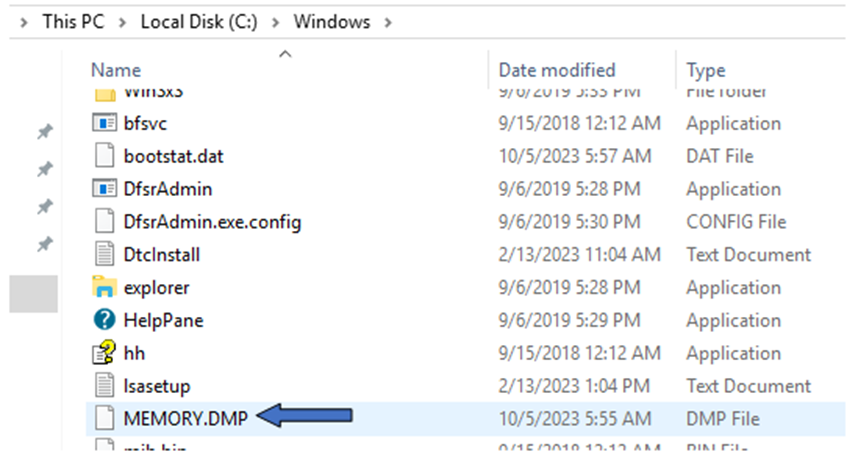Image resolution: width=858 pixels, height=466 pixels.
Task: Select the hh help application icon
Action: pos(105,353)
